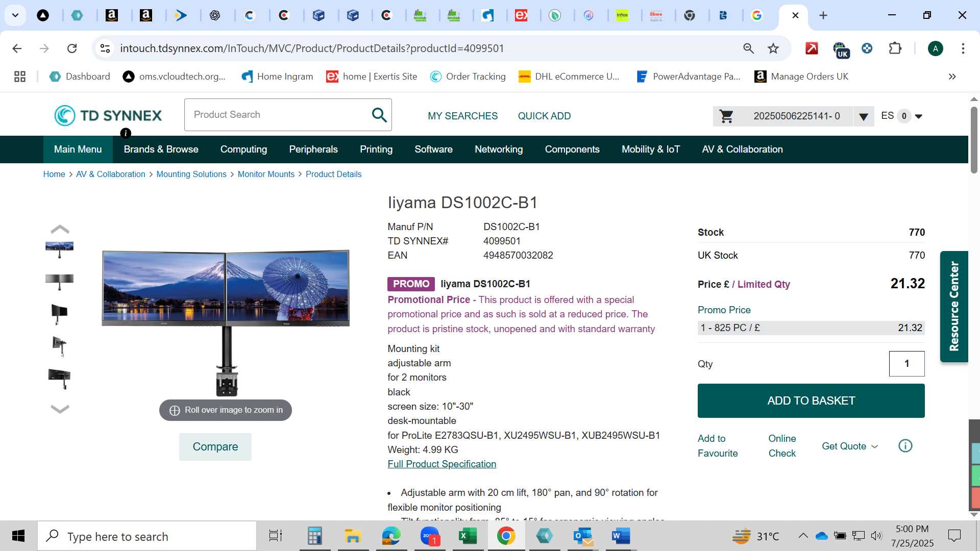The width and height of the screenshot is (980, 551).
Task: Open Brands & Browse menu
Action: pos(161,149)
